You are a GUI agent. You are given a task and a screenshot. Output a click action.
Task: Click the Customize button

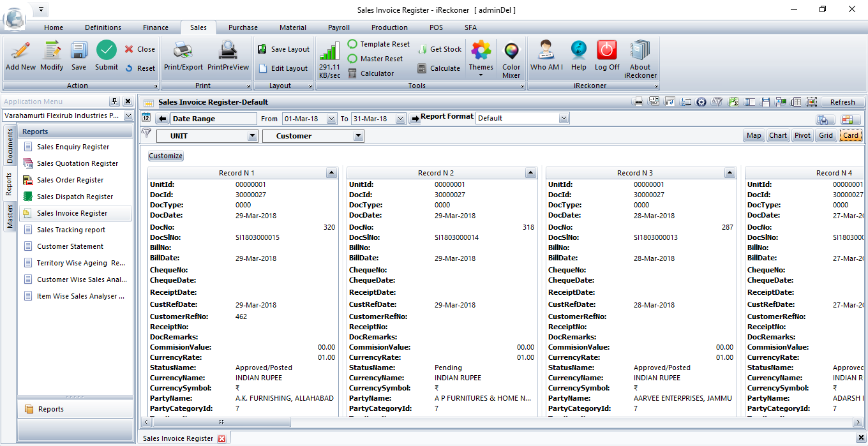pos(166,156)
